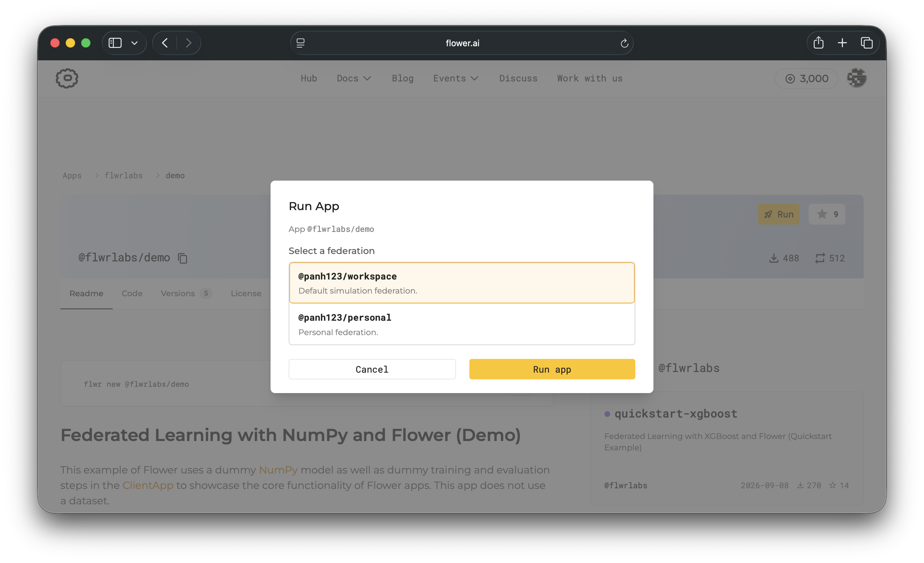Viewport: 924px width, 563px height.
Task: Click the rocket Run button on app page
Action: 778,214
